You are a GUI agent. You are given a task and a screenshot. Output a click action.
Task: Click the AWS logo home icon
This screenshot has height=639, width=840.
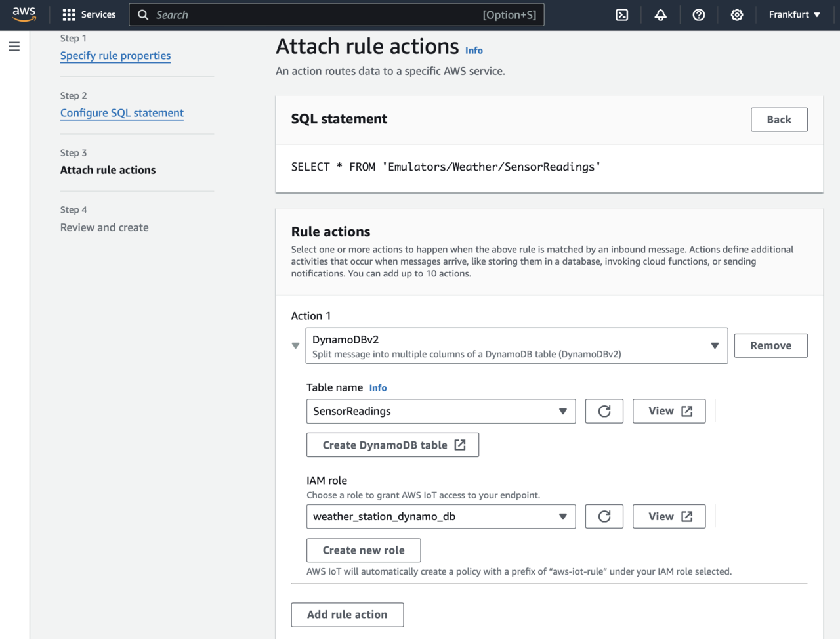coord(24,14)
